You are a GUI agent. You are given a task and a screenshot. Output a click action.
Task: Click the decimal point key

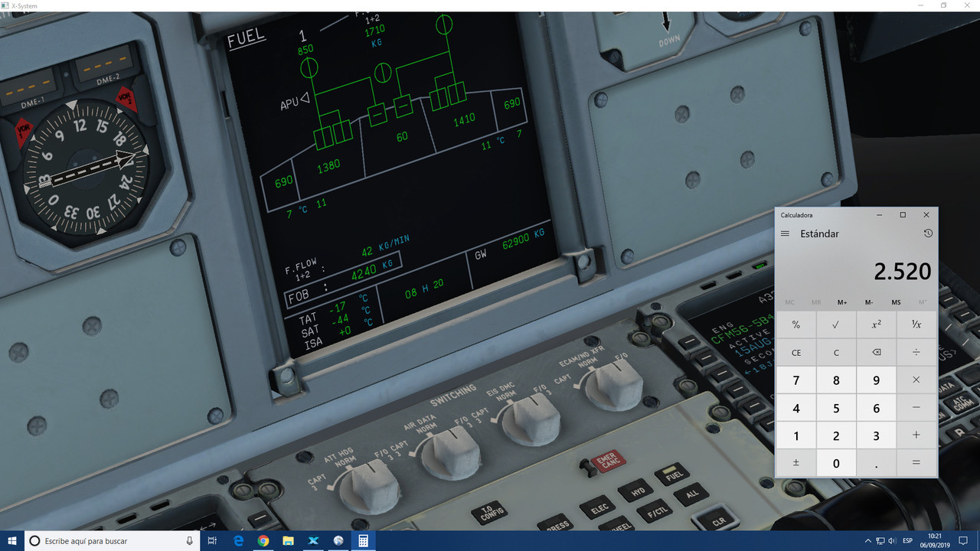(877, 463)
